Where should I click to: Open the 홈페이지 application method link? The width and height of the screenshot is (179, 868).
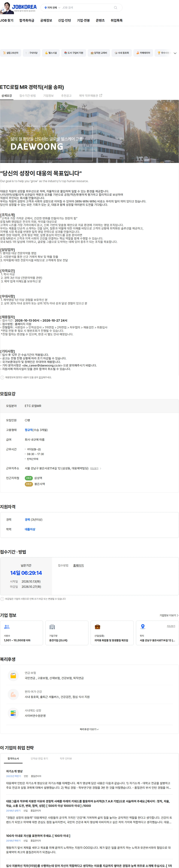tap(78, 565)
